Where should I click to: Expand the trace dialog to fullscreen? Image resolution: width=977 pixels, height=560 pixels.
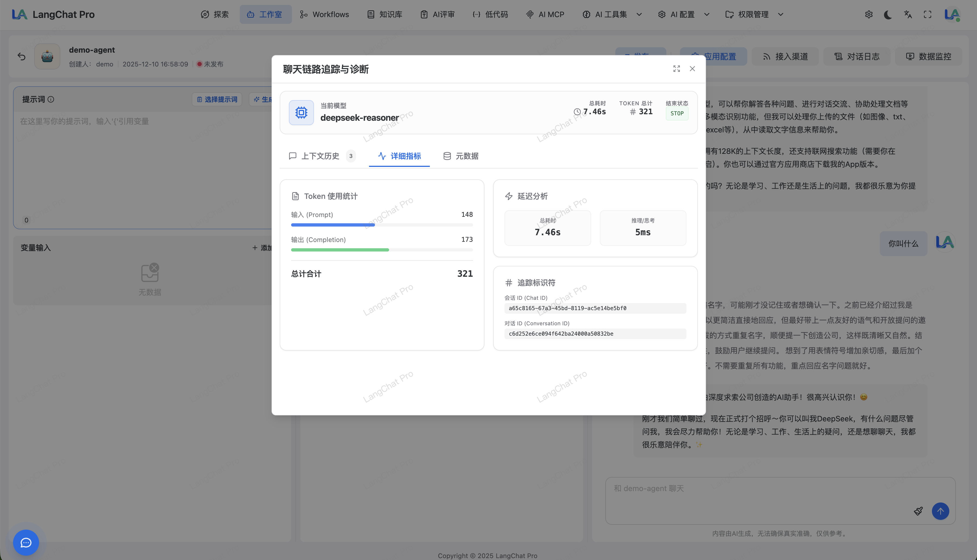(676, 68)
